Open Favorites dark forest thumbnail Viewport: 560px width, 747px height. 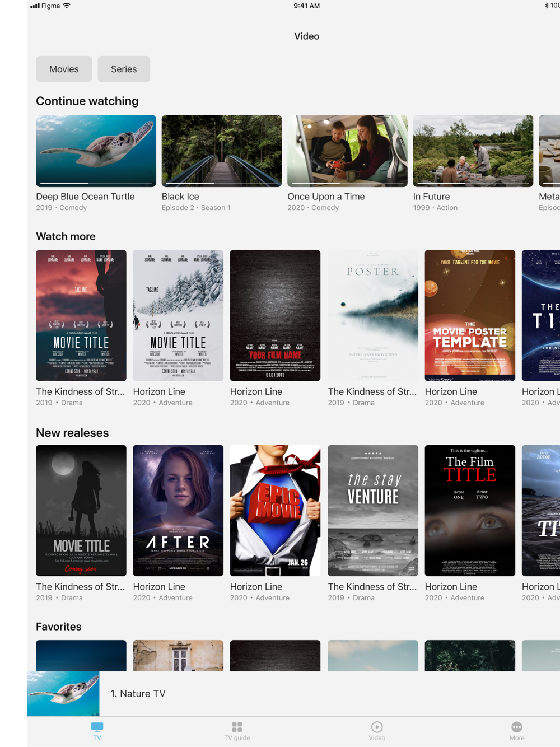coord(470,656)
